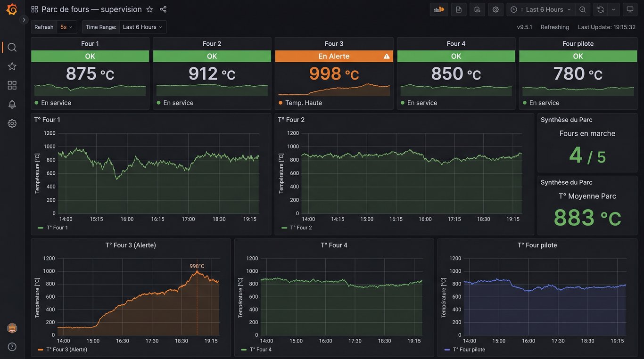Open Configuration gear in the sidebar
Screen dimensions: 644x359
point(12,123)
